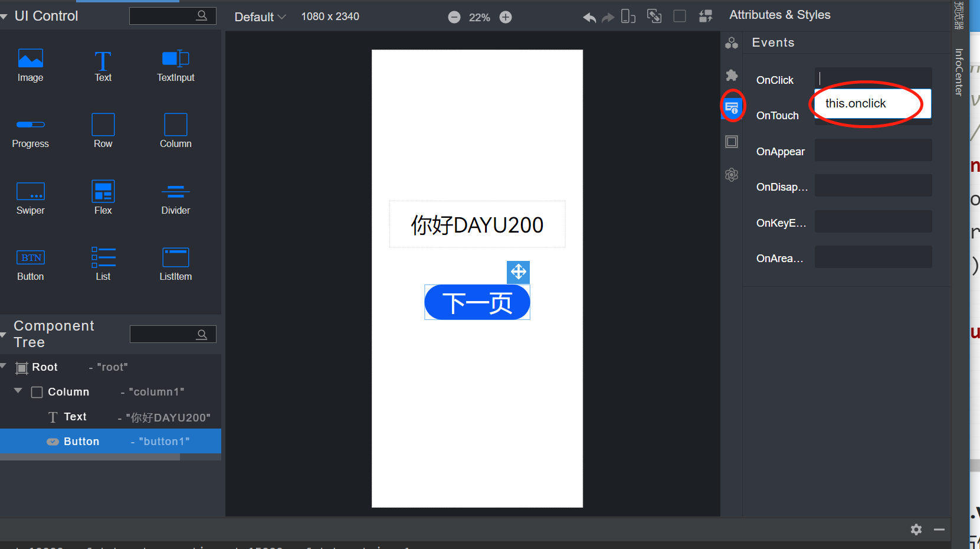Viewport: 980px width, 549px height.
Task: Click the OnClick event input field
Action: click(873, 78)
